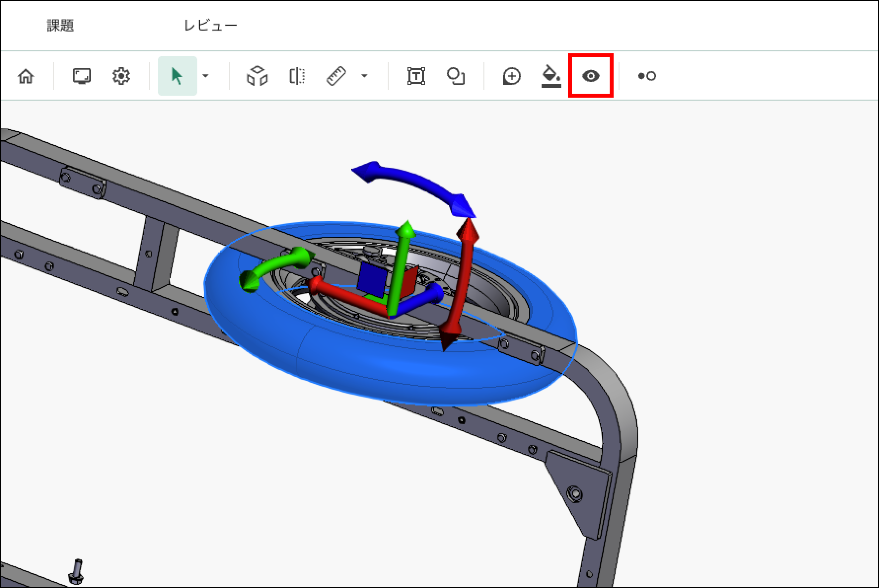879x588 pixels.
Task: Select the arrow pointer tool
Action: click(x=177, y=76)
